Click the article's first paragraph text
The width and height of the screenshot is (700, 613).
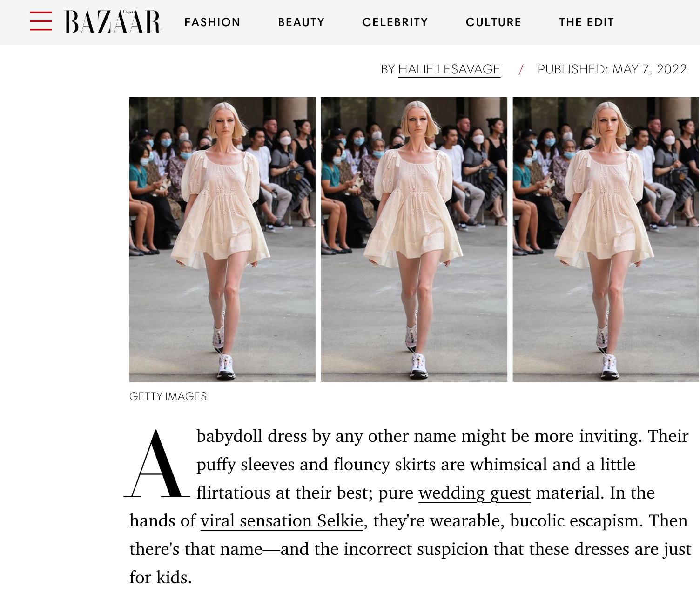411,506
